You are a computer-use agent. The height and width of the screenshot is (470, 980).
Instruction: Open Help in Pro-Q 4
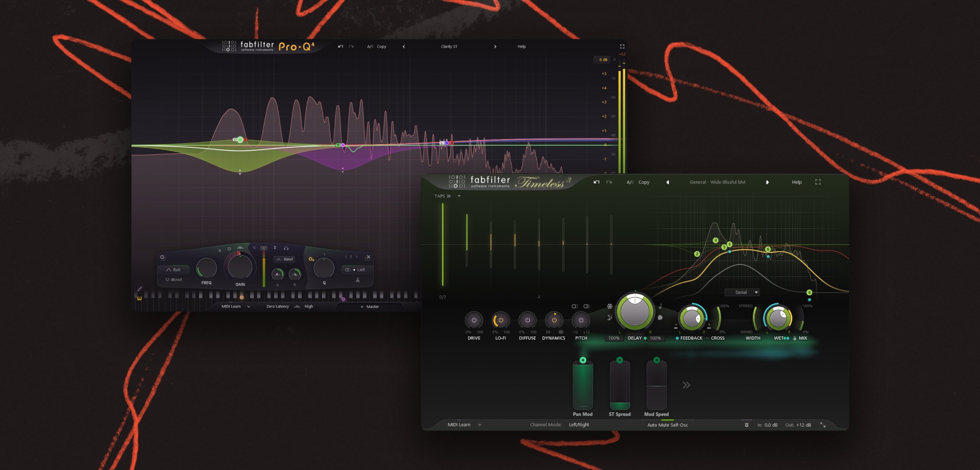[521, 46]
